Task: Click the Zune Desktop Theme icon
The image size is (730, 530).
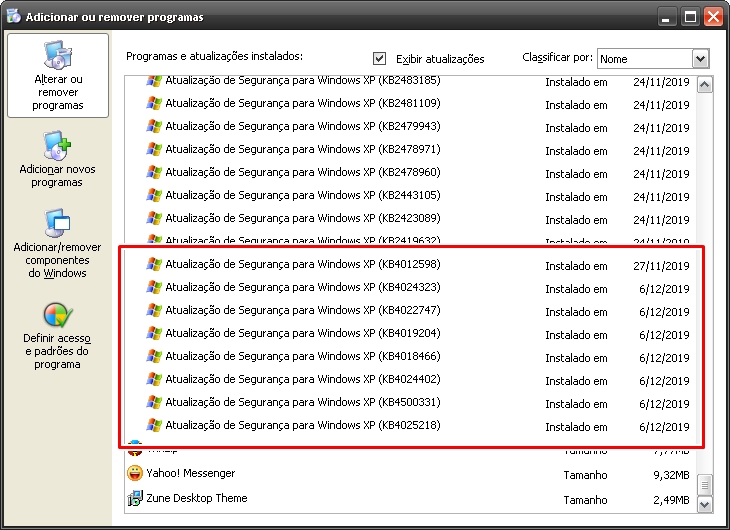Action: [x=135, y=498]
